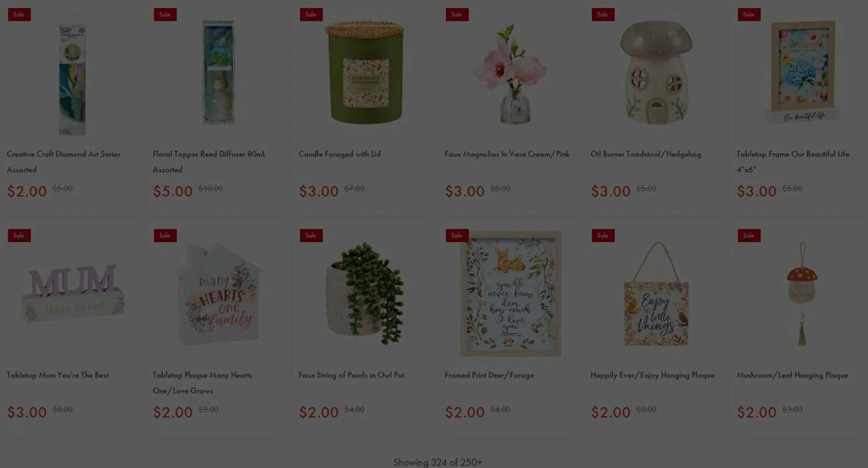
Task: Select the Oil Burner Toadstool/Hedgehog thumbnail
Action: click(656, 72)
